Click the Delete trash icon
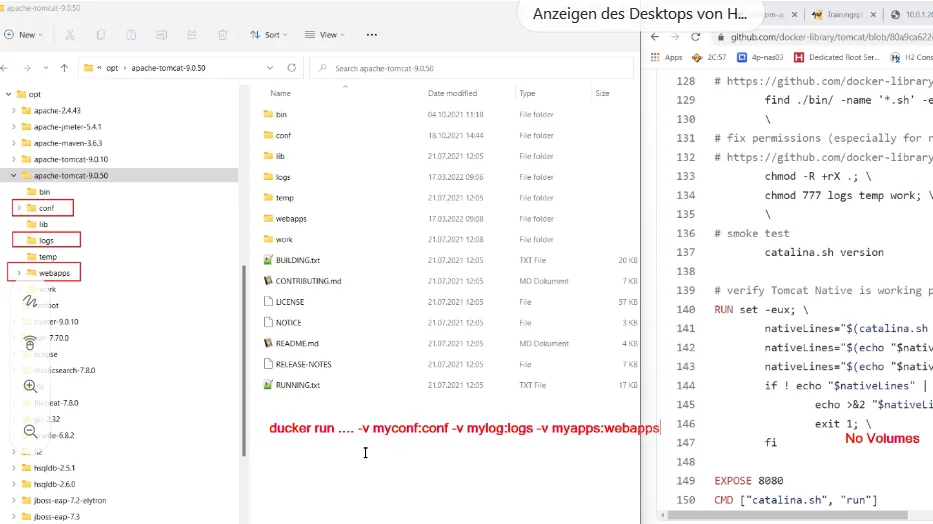 (x=223, y=34)
